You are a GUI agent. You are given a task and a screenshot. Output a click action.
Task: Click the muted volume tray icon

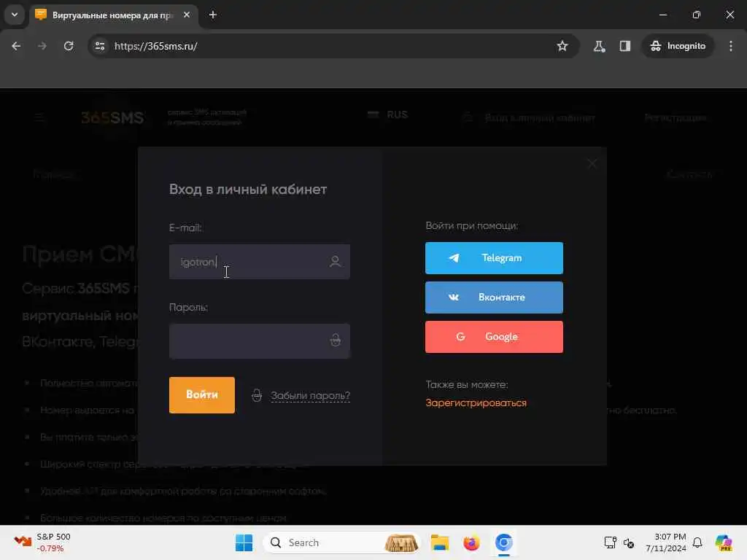628,542
